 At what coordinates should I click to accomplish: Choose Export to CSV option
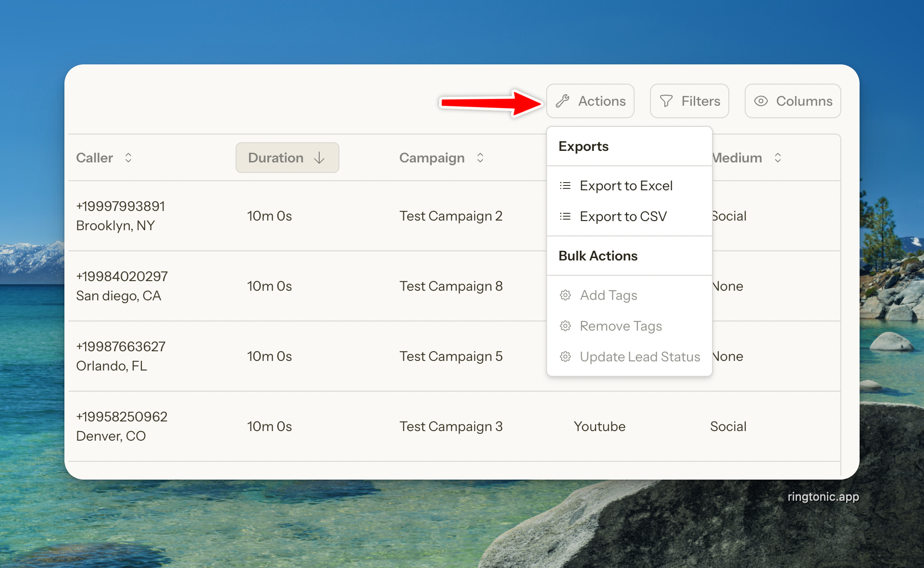click(623, 216)
